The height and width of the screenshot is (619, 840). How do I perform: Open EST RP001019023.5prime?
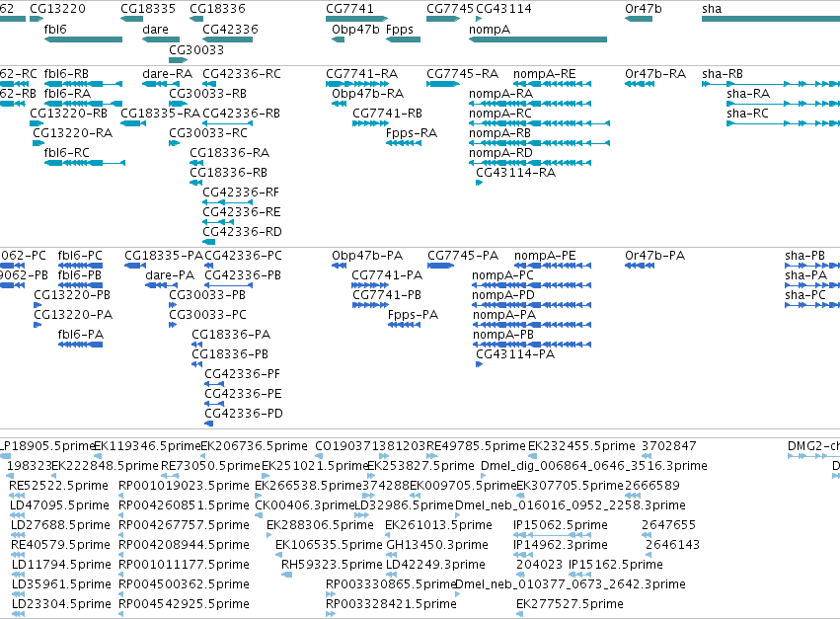point(184,486)
